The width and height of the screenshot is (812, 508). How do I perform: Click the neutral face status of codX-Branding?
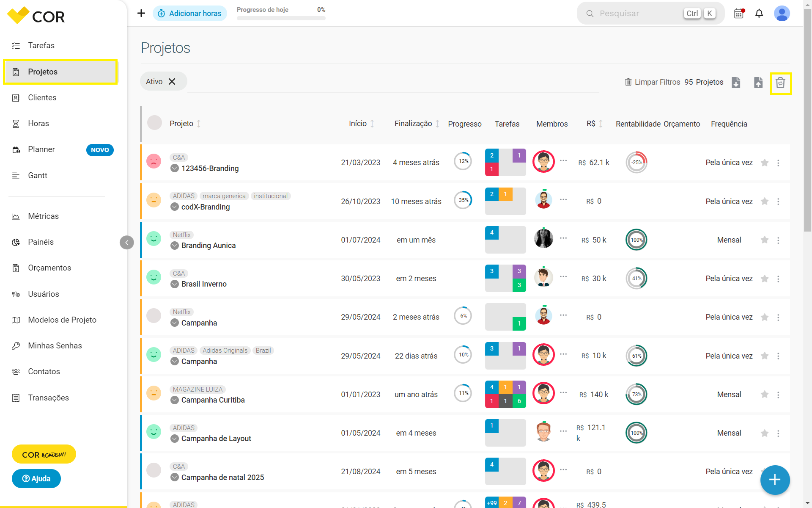(154, 200)
